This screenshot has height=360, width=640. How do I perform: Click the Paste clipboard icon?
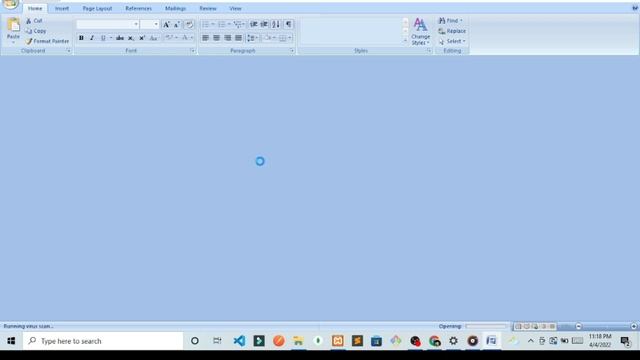pyautogui.click(x=13, y=25)
